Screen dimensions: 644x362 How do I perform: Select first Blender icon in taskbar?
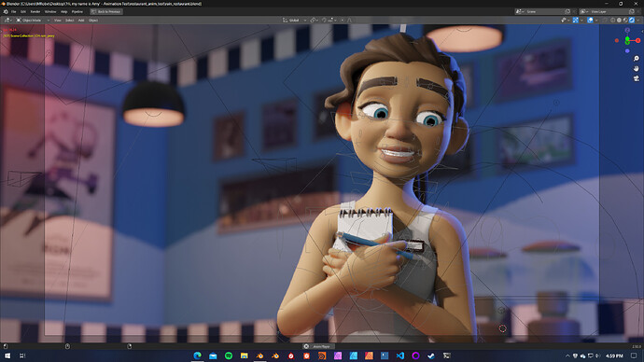tap(260, 355)
